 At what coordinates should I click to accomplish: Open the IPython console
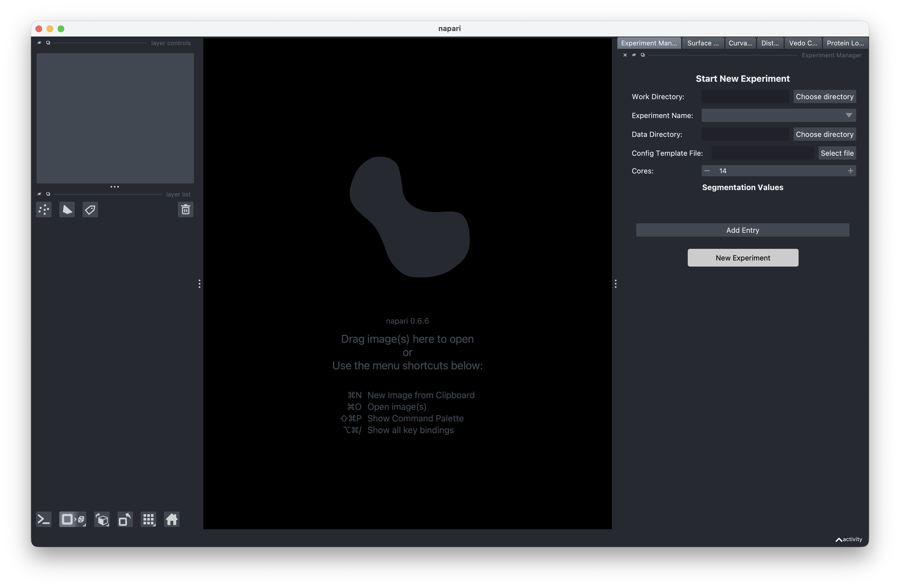pos(44,519)
